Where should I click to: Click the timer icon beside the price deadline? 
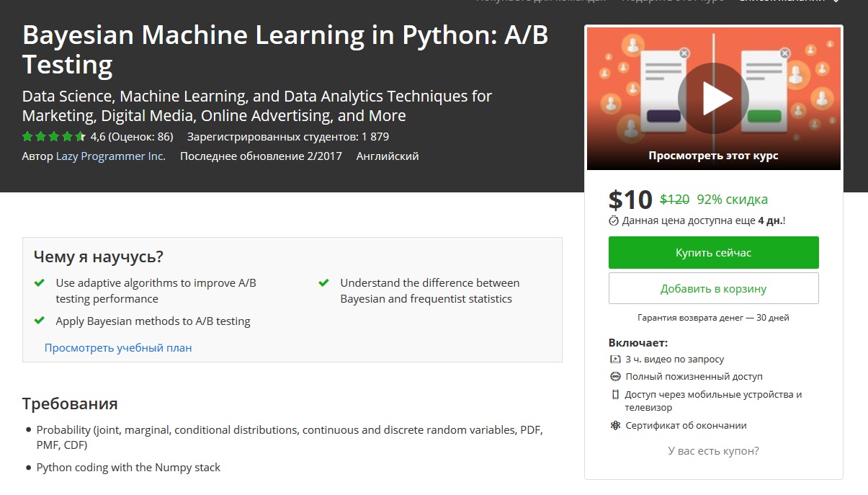[614, 220]
